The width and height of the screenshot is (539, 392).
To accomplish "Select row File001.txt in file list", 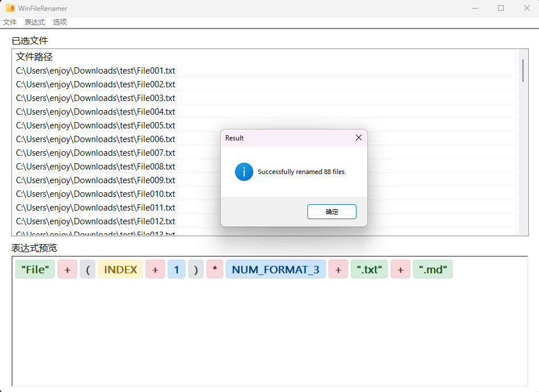I will click(265, 71).
